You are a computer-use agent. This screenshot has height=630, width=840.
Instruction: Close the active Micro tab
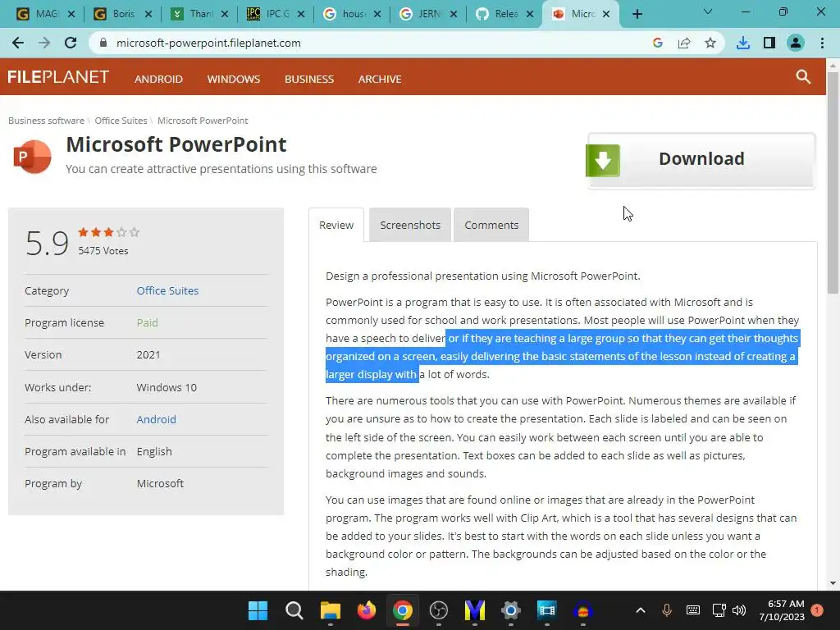[x=606, y=14]
